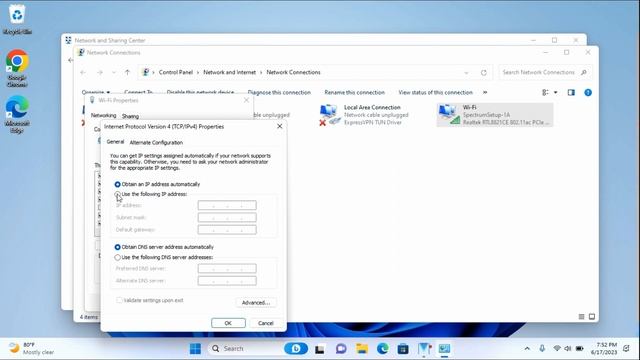Click the OK button
The height and width of the screenshot is (360, 640).
coord(228,323)
